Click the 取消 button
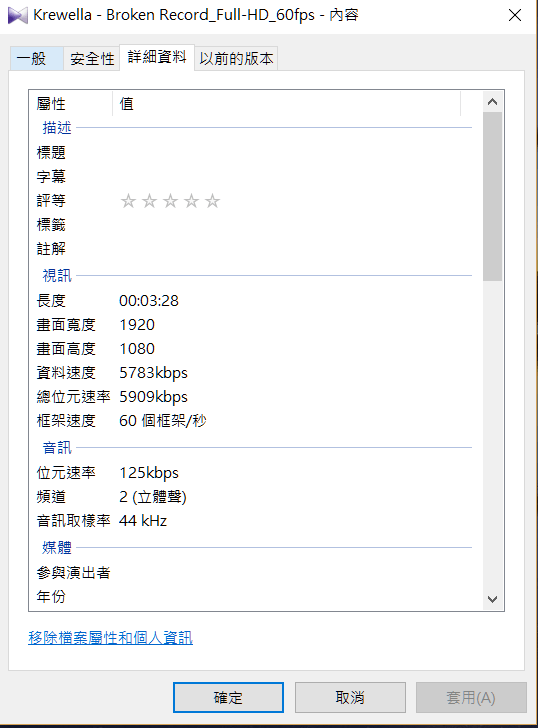Viewport: 538px width, 728px height. (x=350, y=697)
